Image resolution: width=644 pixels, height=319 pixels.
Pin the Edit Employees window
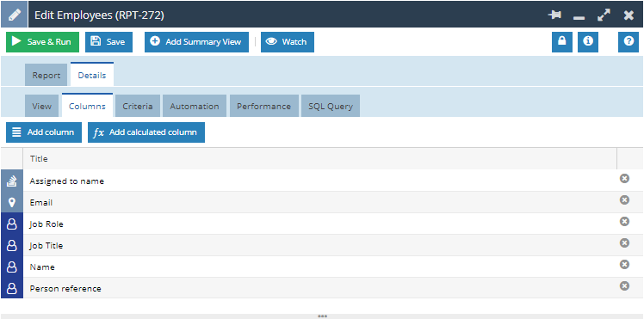click(554, 15)
